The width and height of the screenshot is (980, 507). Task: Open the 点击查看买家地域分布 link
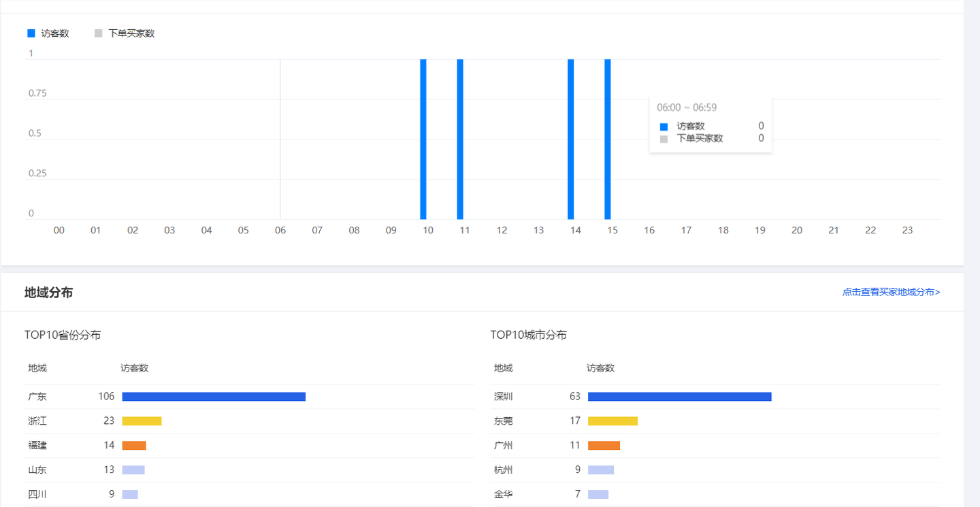(892, 292)
